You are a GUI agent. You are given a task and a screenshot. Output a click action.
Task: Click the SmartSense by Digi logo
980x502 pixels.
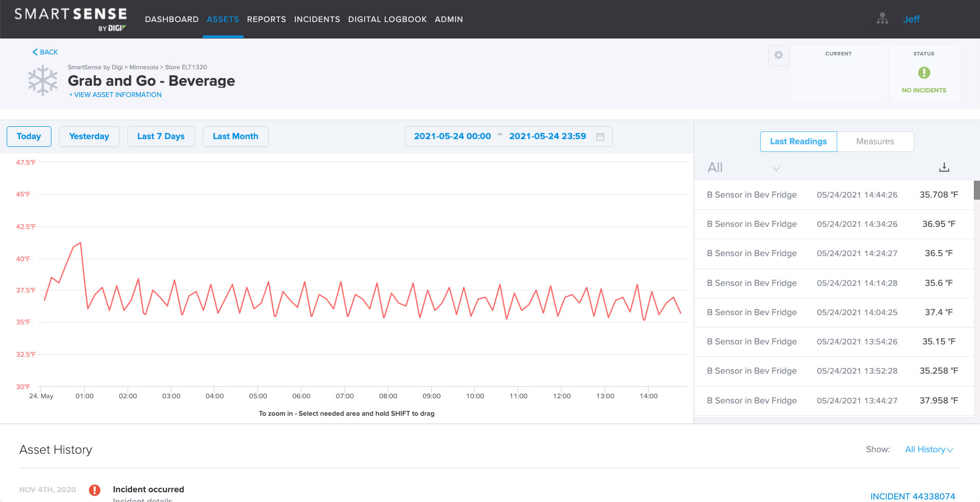pyautogui.click(x=71, y=19)
